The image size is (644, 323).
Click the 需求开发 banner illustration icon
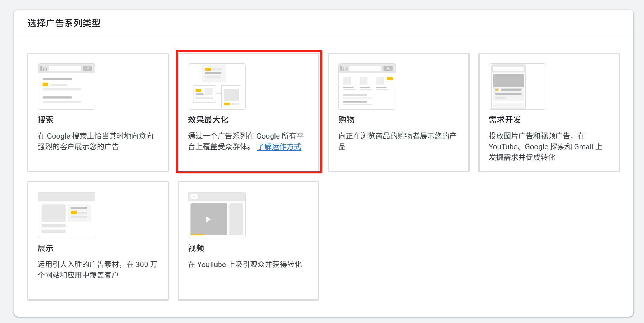point(517,86)
